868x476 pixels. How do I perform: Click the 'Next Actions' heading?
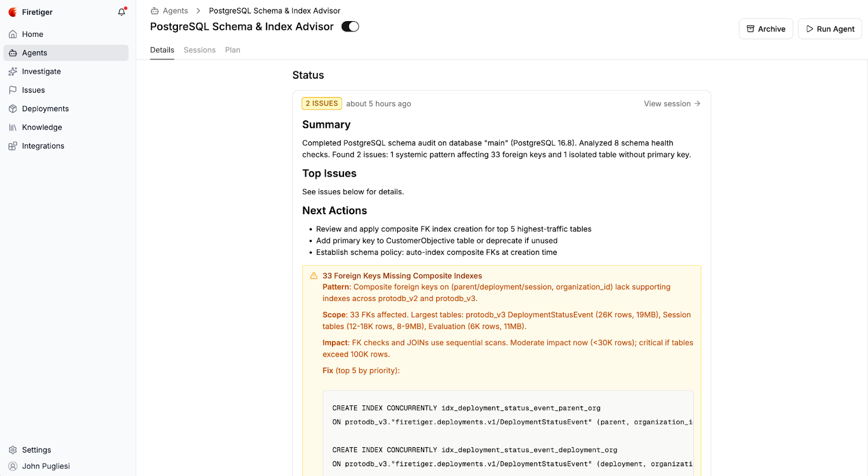point(335,210)
